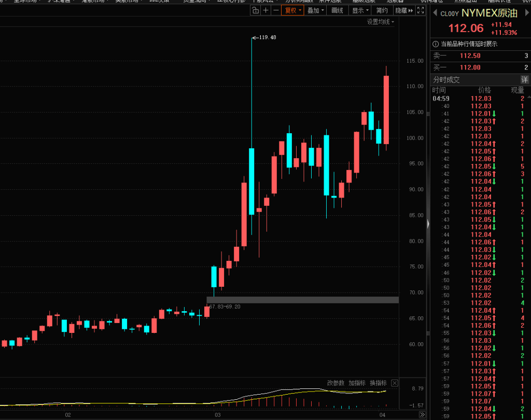Image resolution: width=531 pixels, height=420 pixels.
Task: Open the 复权 dropdown
Action: tap(293, 10)
